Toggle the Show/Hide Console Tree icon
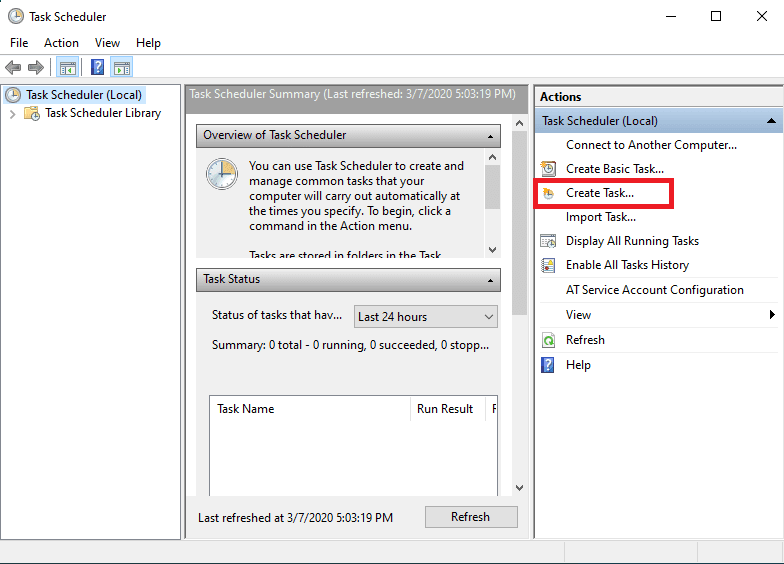Image resolution: width=784 pixels, height=564 pixels. pos(68,68)
